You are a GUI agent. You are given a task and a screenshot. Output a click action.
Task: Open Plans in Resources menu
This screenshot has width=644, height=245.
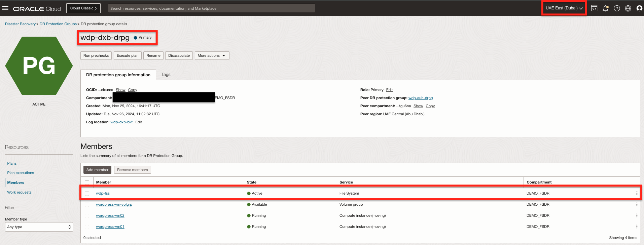(12, 163)
